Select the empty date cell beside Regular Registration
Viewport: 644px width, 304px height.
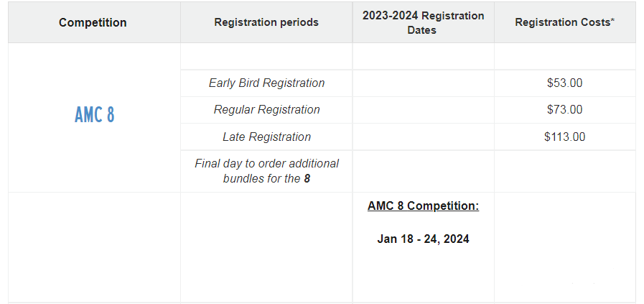coord(423,110)
